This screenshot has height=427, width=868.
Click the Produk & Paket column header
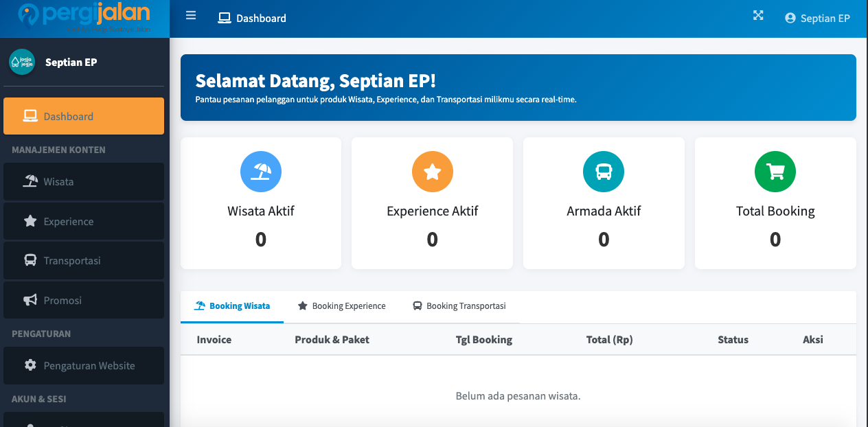(x=332, y=340)
